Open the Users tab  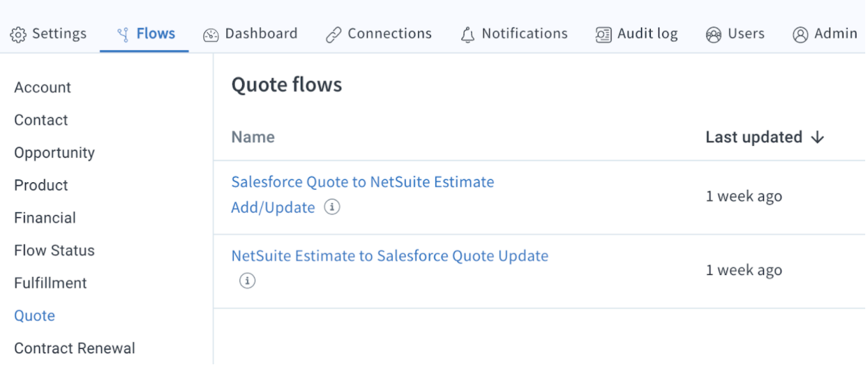coord(735,33)
